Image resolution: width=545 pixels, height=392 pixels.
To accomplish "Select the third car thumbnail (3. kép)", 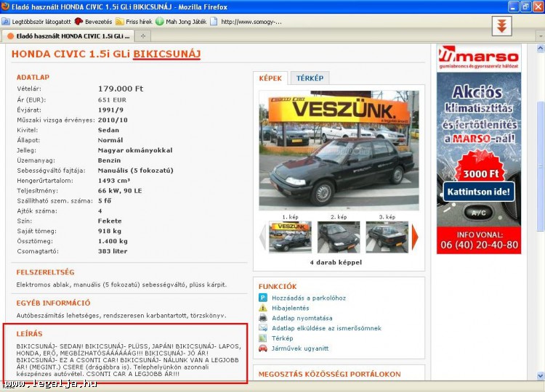I will [387, 237].
